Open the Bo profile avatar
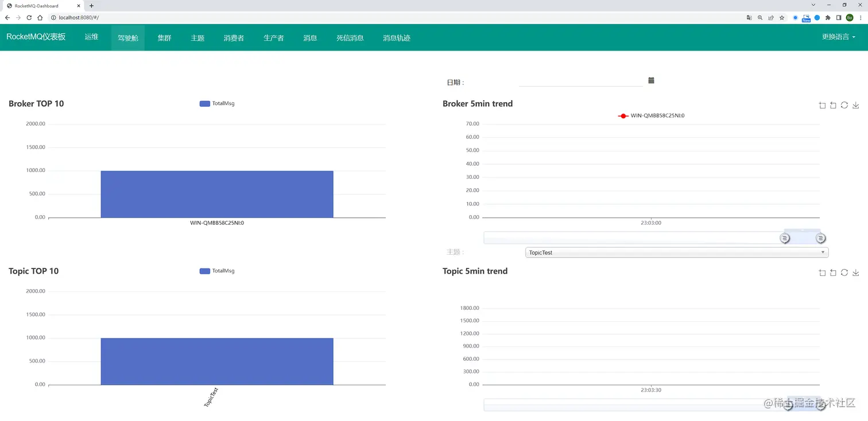868x421 pixels. pos(850,18)
